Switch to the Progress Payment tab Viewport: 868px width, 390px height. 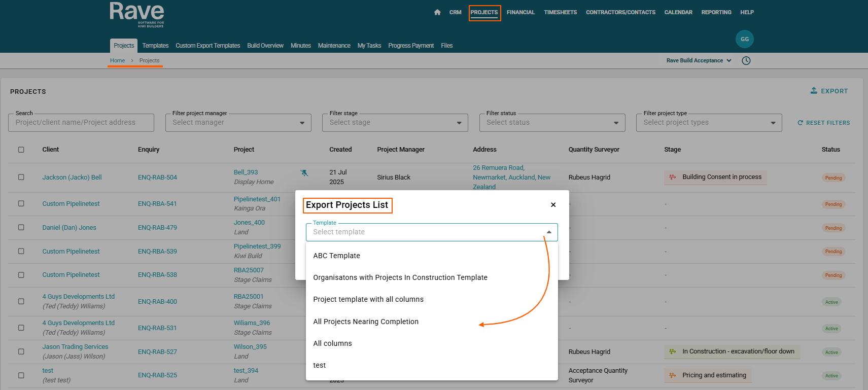pyautogui.click(x=411, y=46)
